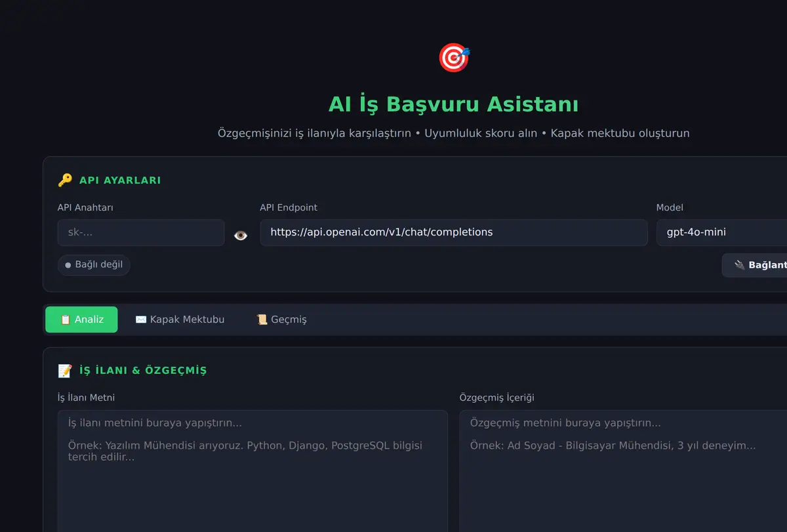Click the API Anahtarı label
The image size is (787, 532).
click(x=85, y=207)
